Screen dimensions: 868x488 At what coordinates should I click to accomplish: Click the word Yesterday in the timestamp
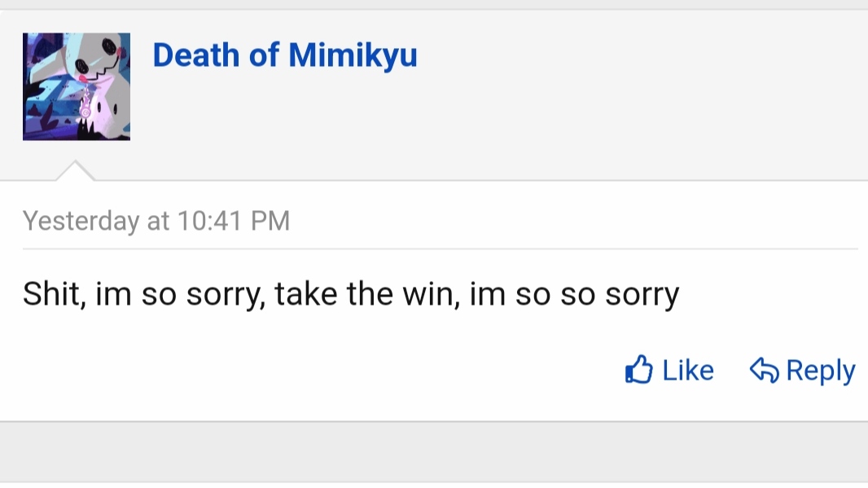click(x=81, y=221)
